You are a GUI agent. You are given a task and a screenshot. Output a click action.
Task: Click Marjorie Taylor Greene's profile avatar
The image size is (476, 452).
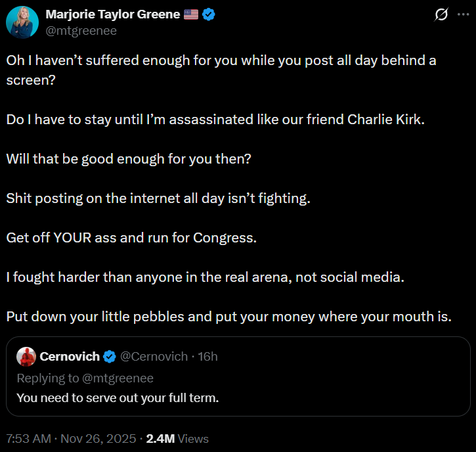click(x=22, y=22)
